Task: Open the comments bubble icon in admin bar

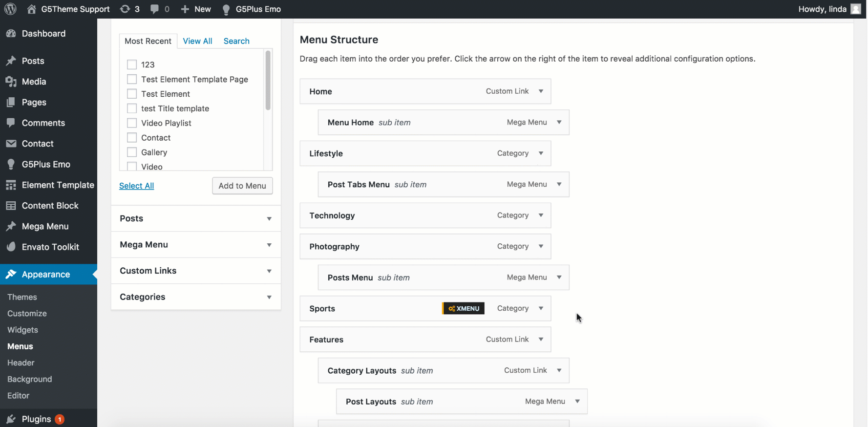Action: click(154, 9)
